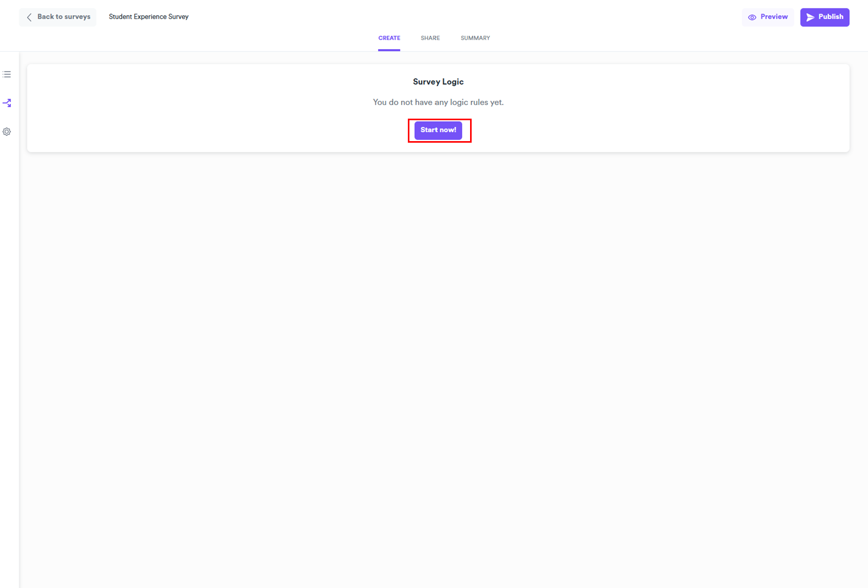This screenshot has width=868, height=588.
Task: Switch to the CREATE tab
Action: point(389,38)
